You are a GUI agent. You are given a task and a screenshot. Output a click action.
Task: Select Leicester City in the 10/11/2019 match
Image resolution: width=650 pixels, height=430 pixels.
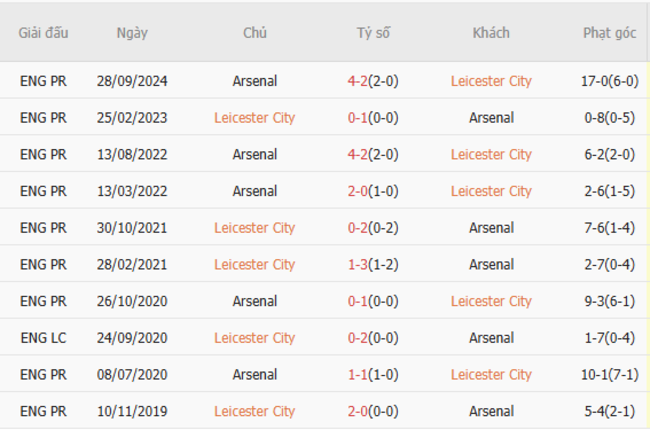click(254, 411)
